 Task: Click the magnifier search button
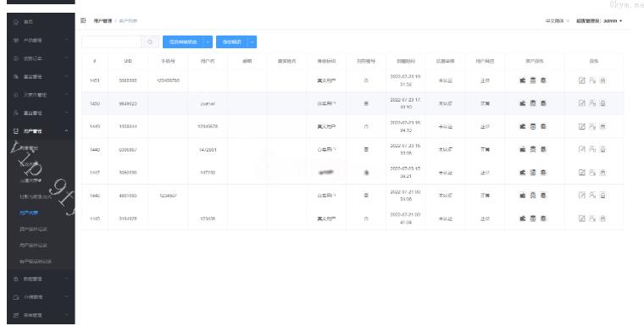point(150,41)
